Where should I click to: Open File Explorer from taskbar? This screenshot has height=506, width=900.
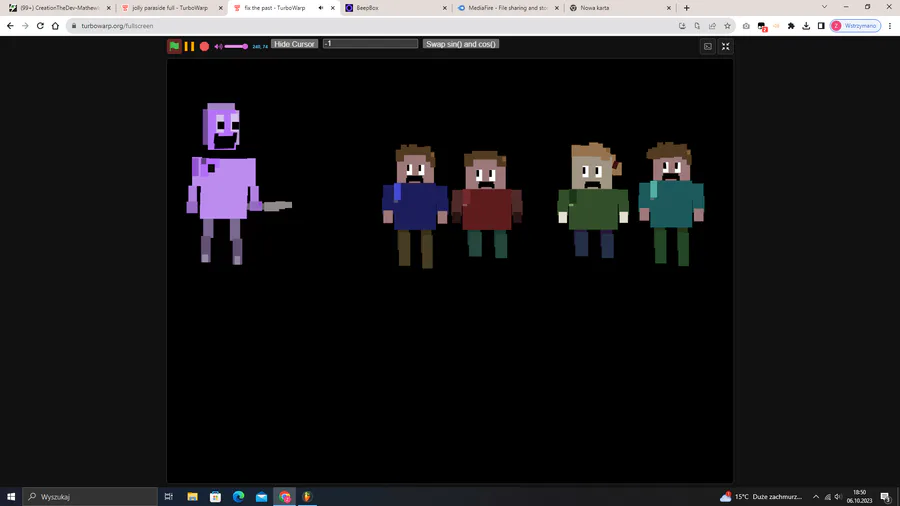[x=192, y=497]
